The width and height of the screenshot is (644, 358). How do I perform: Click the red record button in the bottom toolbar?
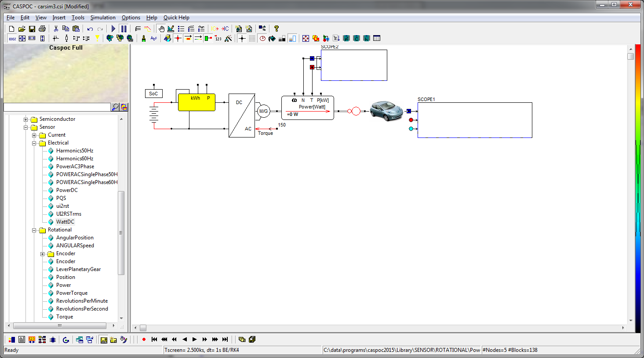click(144, 340)
